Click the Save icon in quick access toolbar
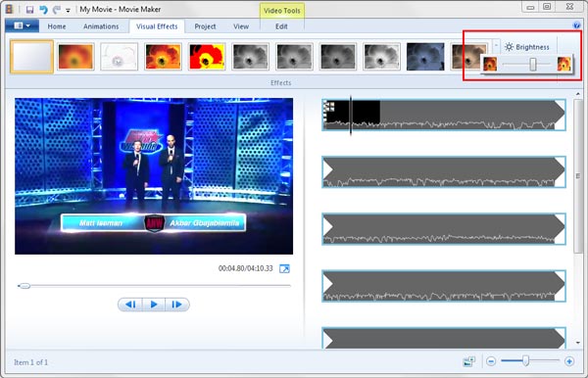Image resolution: width=588 pixels, height=378 pixels. 30,10
